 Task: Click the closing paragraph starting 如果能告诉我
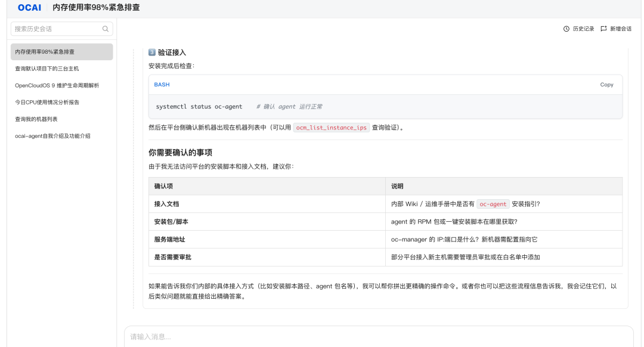pyautogui.click(x=382, y=291)
